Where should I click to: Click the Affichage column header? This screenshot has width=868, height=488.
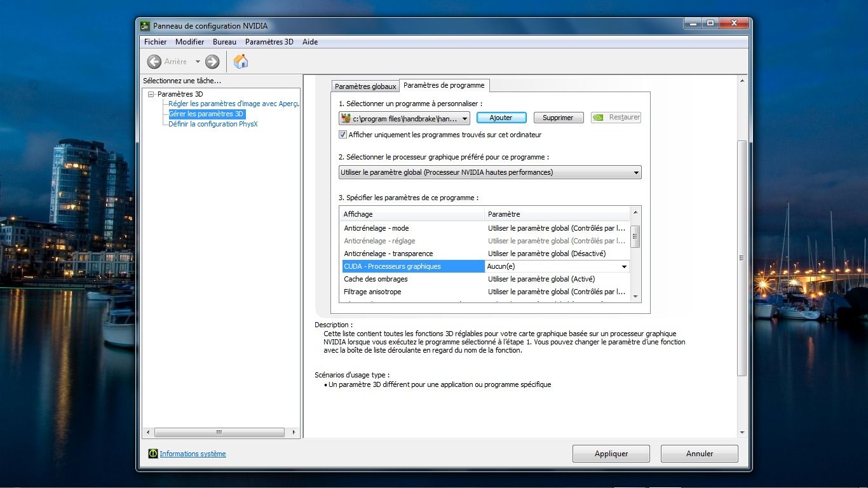point(412,214)
